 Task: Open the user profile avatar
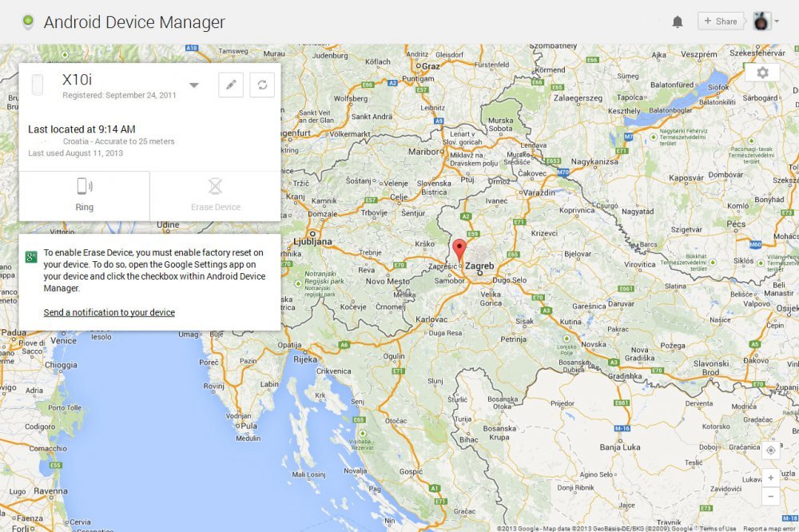pyautogui.click(x=761, y=22)
